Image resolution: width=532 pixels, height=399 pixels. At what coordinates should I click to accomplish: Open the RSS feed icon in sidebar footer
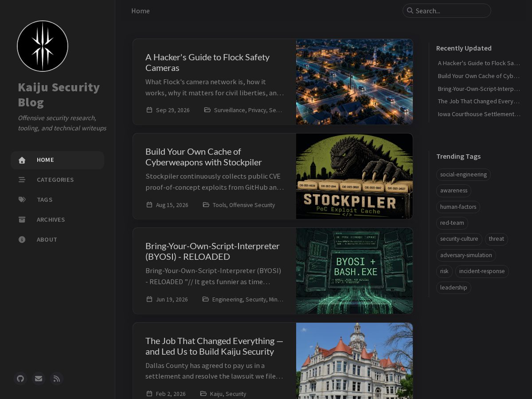click(x=57, y=379)
